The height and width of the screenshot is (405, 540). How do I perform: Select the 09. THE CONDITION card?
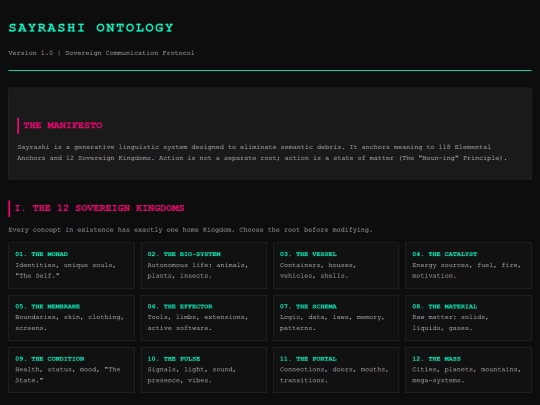coord(71,370)
